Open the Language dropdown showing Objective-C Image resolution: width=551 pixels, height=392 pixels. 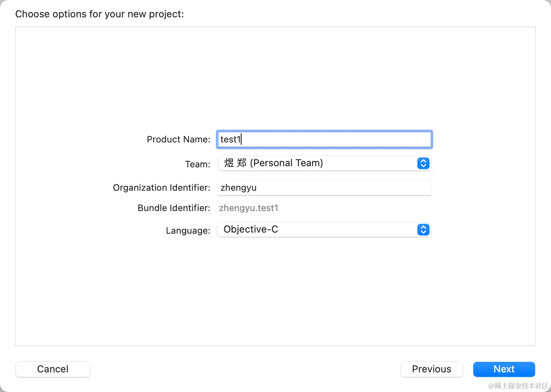tap(317, 230)
